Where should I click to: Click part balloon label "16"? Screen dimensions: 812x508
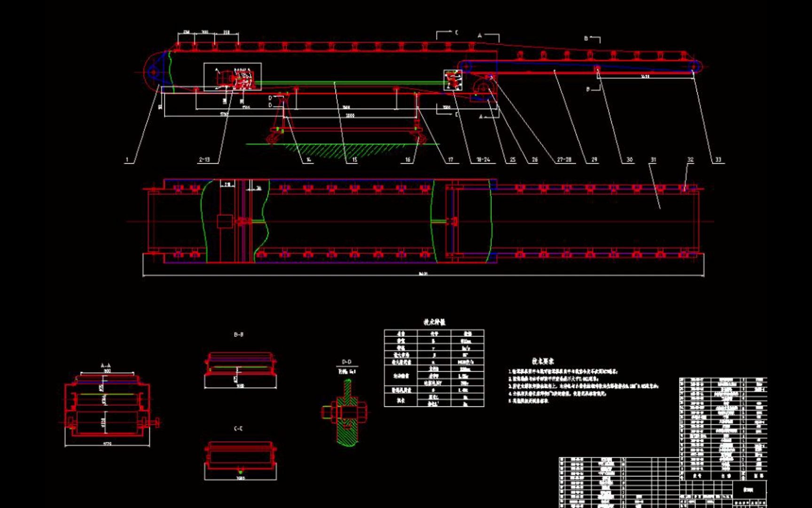point(408,160)
